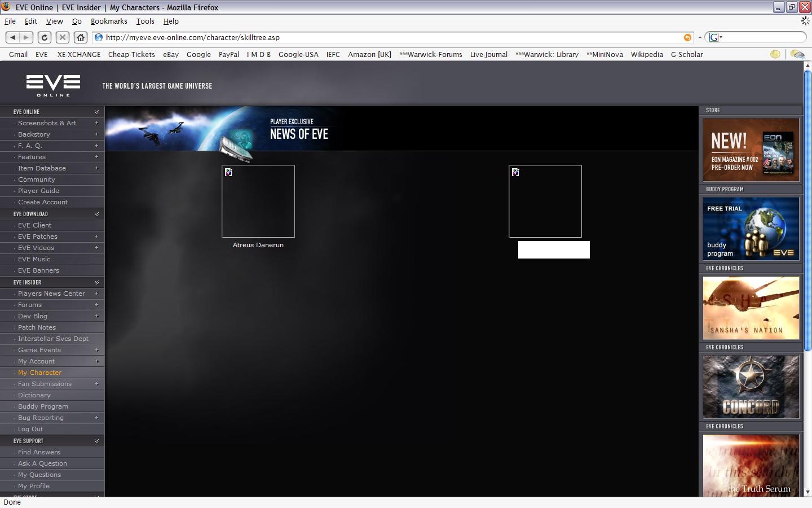Click the Log Out link
This screenshot has width=812, height=508.
click(30, 429)
